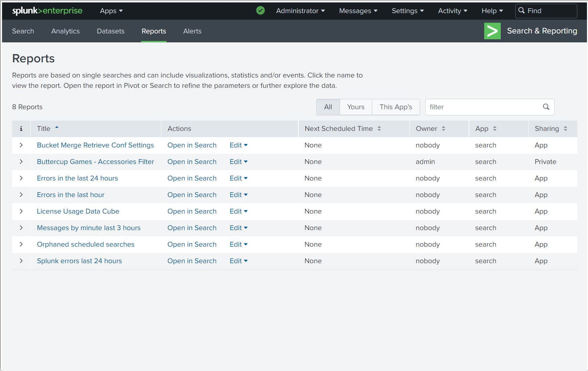Open Edit menu for Messages by minute report
Screen dimensions: 588x371
[239, 228]
